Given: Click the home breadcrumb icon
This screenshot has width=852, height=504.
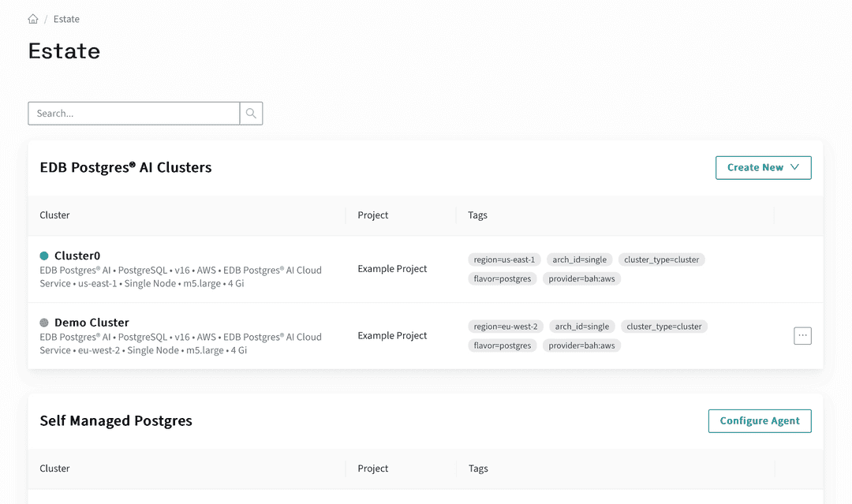Looking at the screenshot, I should [33, 19].
